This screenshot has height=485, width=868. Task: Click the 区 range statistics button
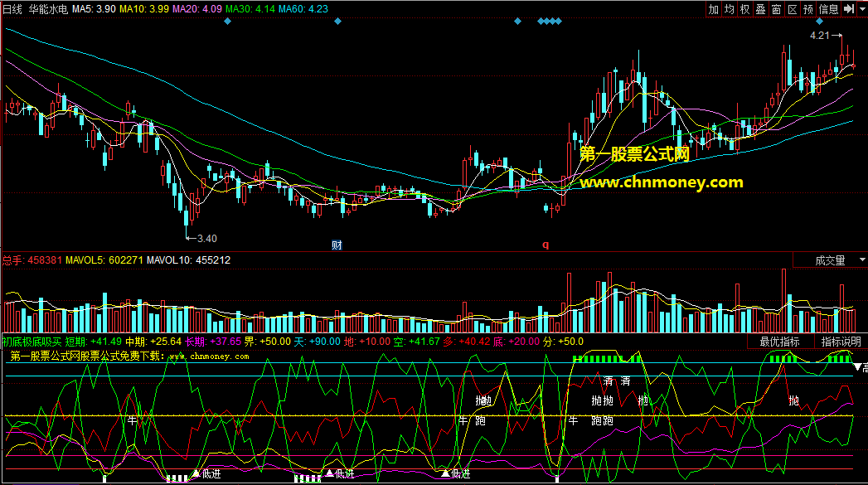tap(793, 9)
